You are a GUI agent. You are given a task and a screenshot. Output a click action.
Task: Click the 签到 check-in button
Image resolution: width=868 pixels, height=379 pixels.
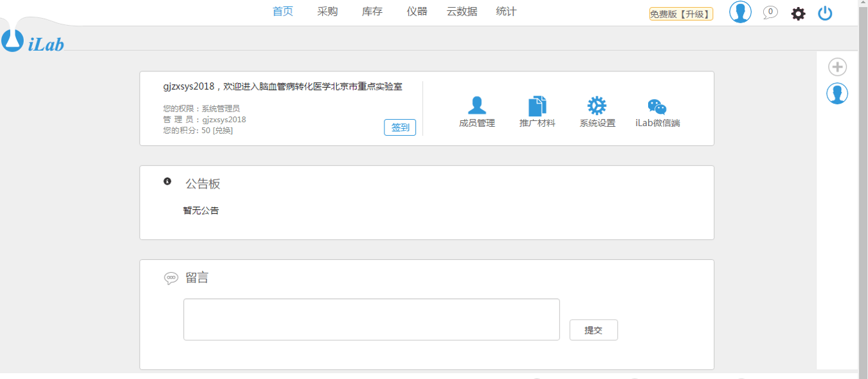point(400,127)
